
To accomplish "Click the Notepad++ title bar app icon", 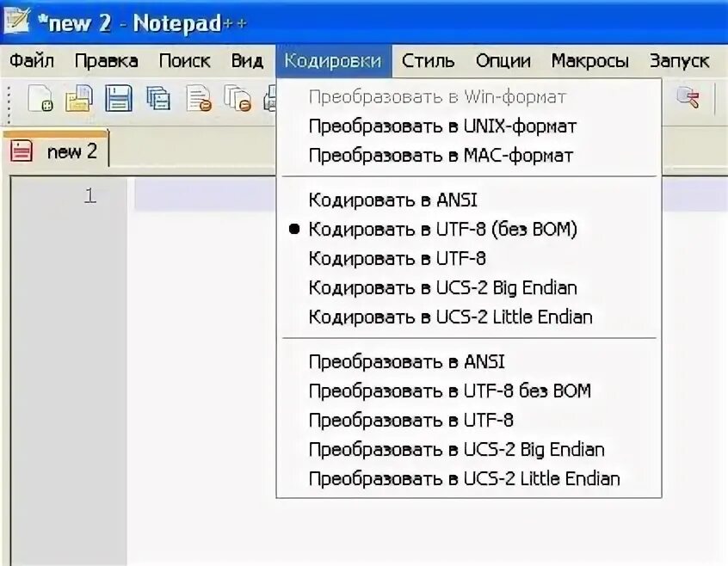I will pyautogui.click(x=17, y=20).
